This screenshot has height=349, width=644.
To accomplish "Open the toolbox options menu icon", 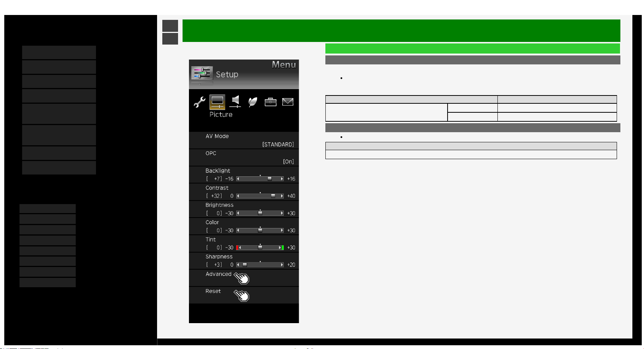I will (271, 102).
